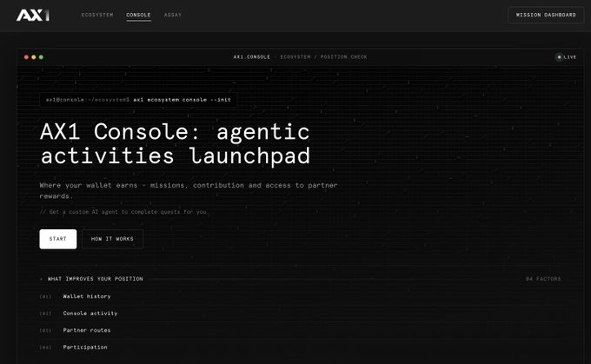Click the AX1.CONSOLE title text
Screen dimensions: 591x364
[252, 57]
